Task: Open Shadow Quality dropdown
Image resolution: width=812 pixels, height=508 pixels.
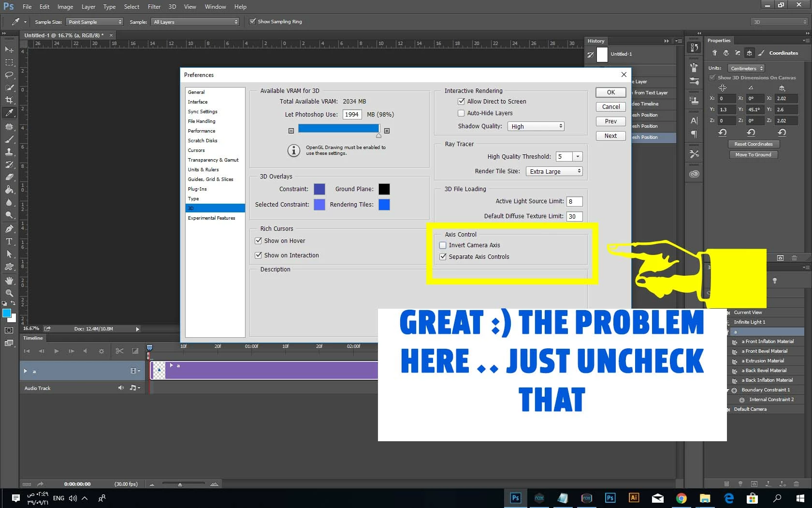Action: pos(536,126)
